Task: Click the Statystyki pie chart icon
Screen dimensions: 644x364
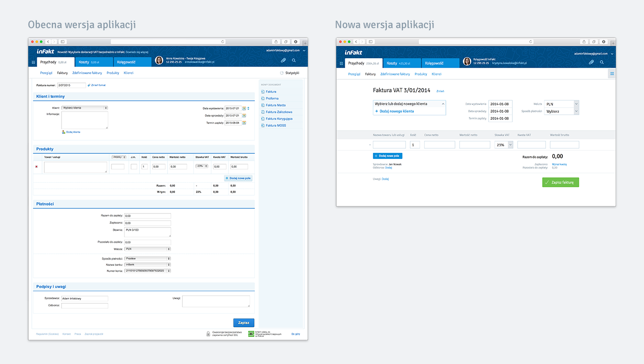Action: tap(281, 73)
